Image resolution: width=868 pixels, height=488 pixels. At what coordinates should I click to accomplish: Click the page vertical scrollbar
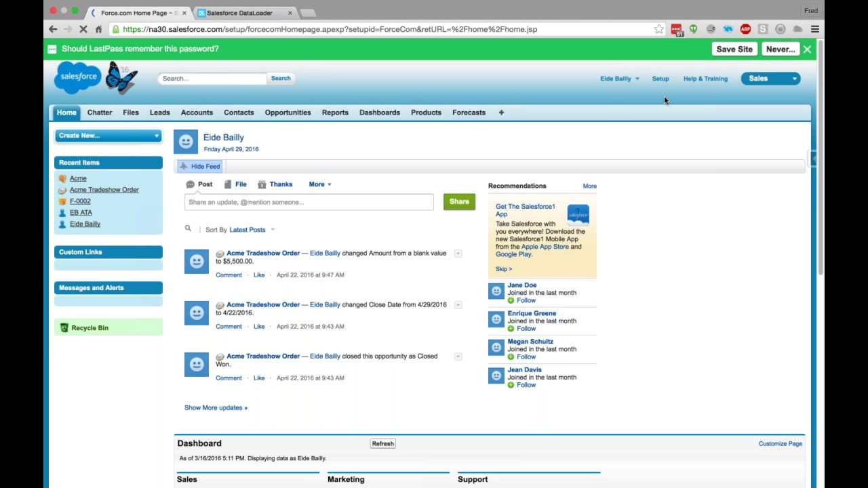821,157
